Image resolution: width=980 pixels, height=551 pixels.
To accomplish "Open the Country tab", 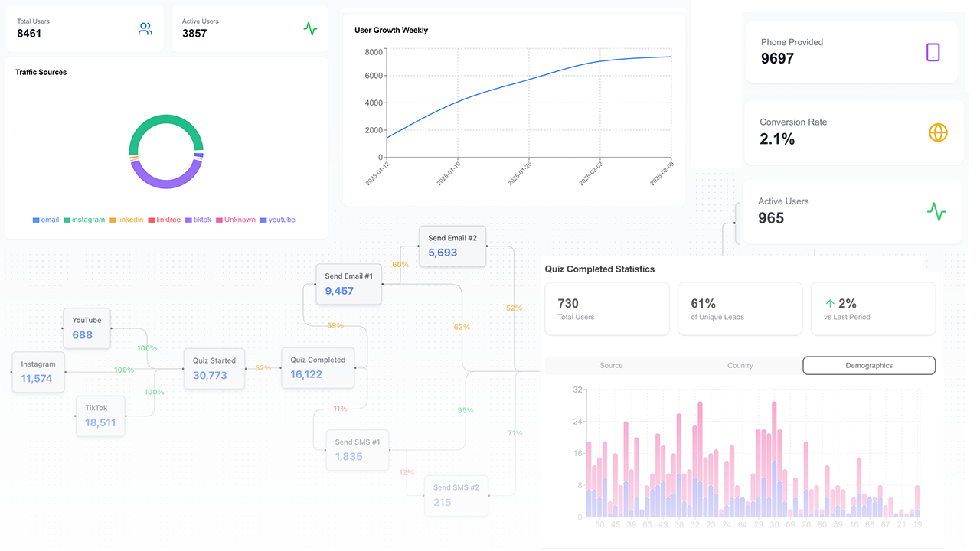I will tap(740, 365).
